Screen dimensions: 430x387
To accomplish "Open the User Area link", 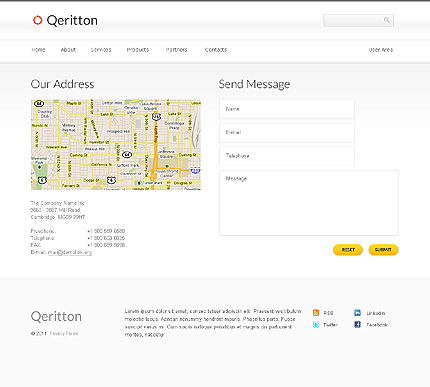I will click(381, 50).
